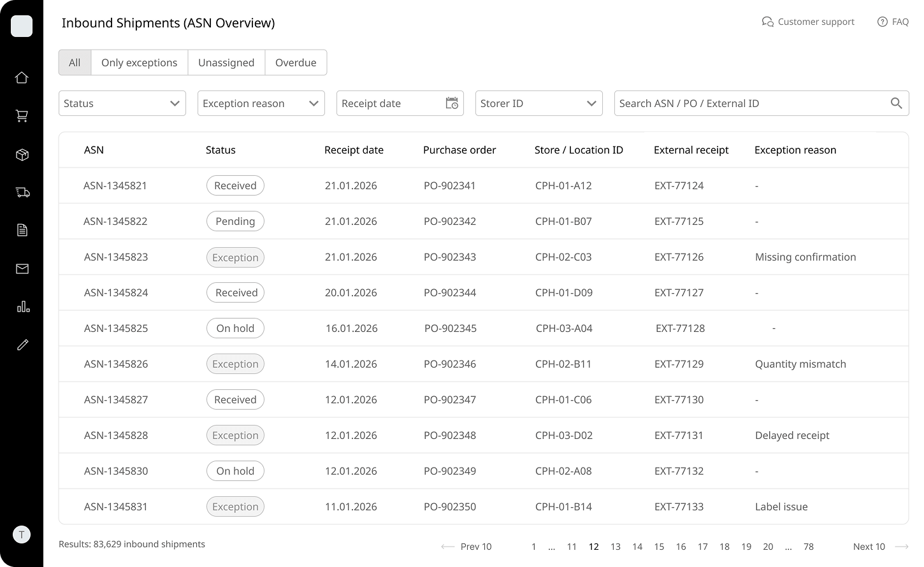
Task: Open the Exception reason filter dropdown
Action: [261, 103]
